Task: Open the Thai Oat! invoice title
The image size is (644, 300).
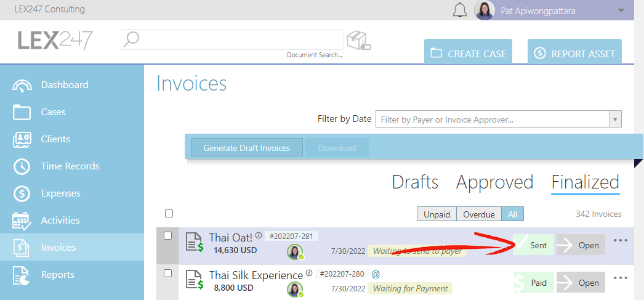Action: [x=230, y=238]
